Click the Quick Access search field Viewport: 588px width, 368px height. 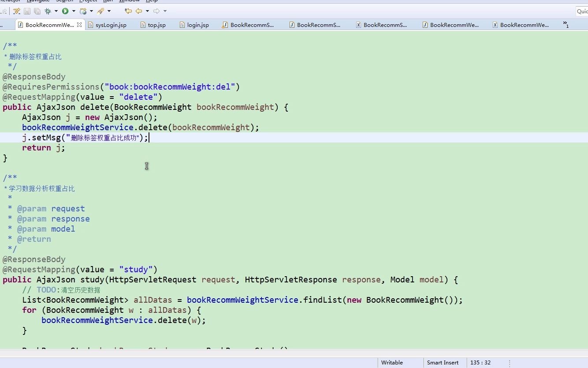[x=582, y=11]
